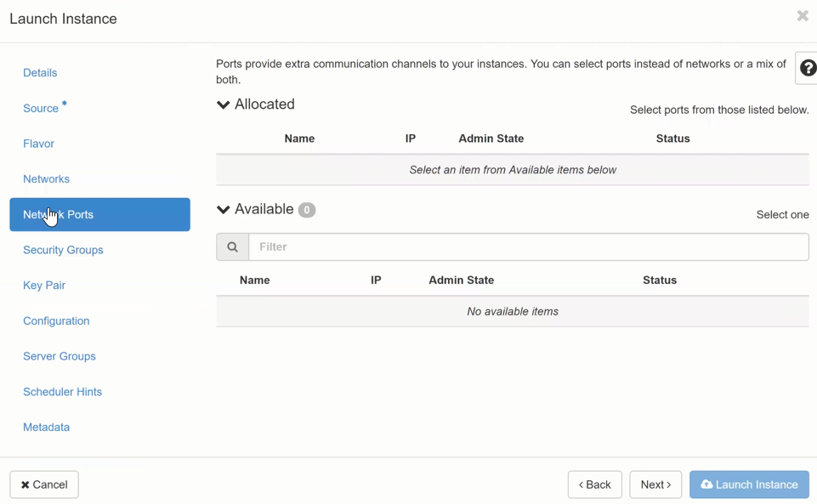The width and height of the screenshot is (817, 504).
Task: Go to the Key Pair step
Action: pyautogui.click(x=44, y=286)
